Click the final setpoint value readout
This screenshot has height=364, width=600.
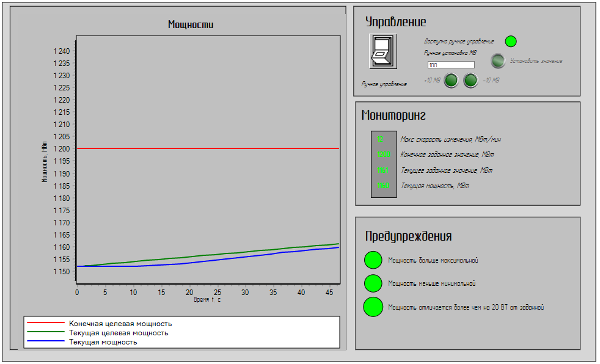point(384,155)
